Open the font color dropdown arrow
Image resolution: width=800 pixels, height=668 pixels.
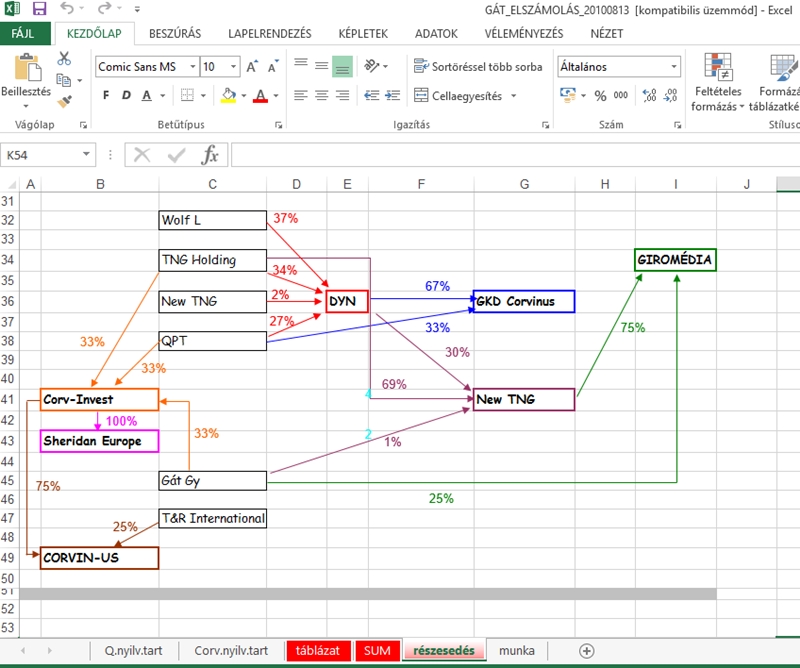pos(276,95)
